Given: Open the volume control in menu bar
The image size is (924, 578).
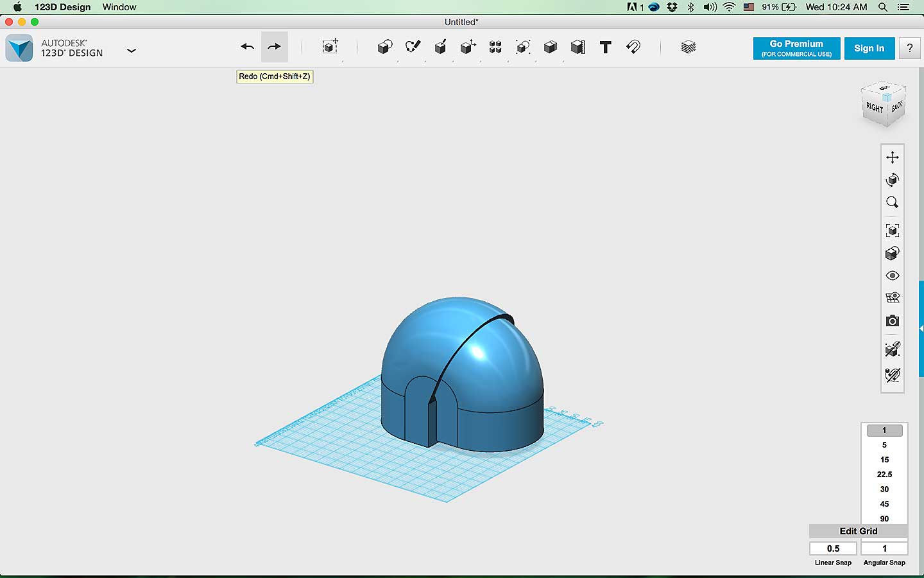Looking at the screenshot, I should tap(710, 7).
